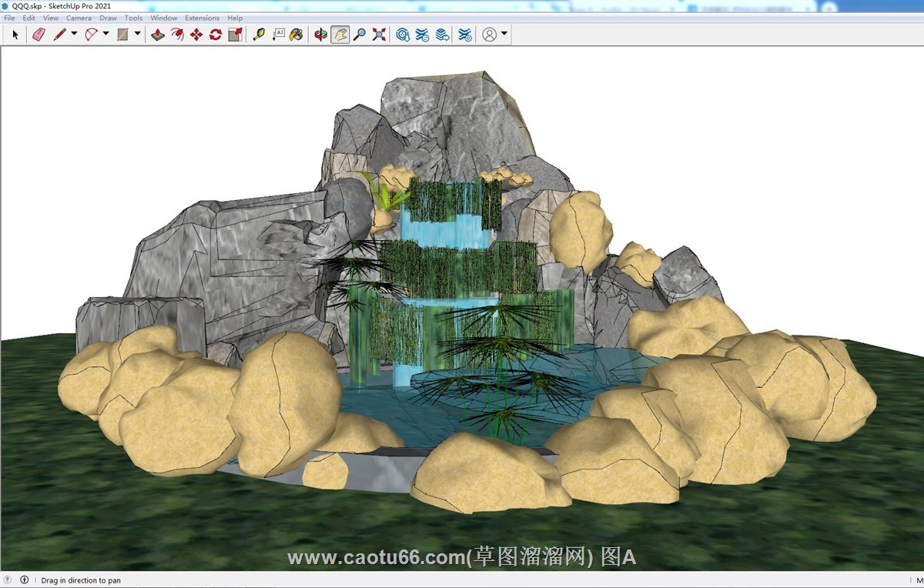Image resolution: width=924 pixels, height=588 pixels.
Task: Open the Edit menu
Action: click(28, 18)
